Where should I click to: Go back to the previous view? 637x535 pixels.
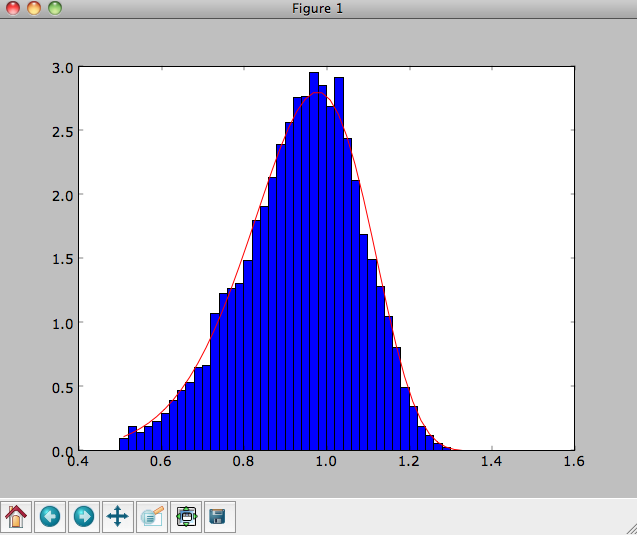coord(50,517)
